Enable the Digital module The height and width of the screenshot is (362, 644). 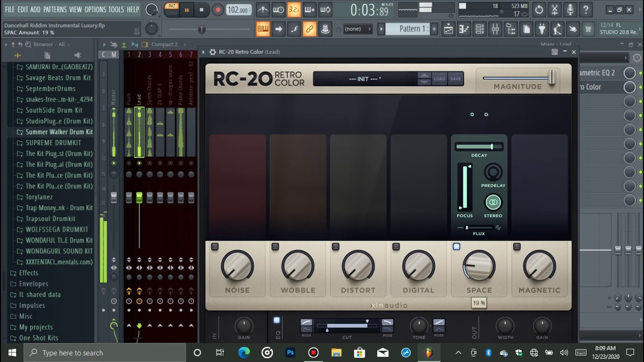pyautogui.click(x=396, y=246)
